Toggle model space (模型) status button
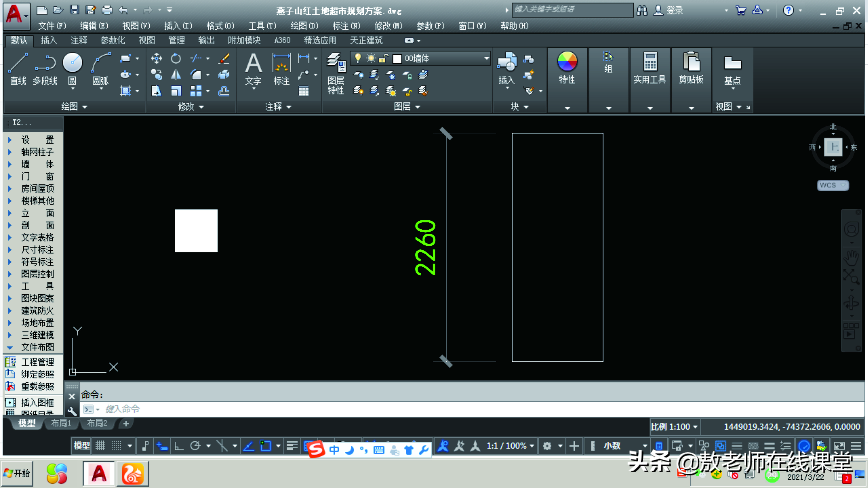Screen dimensions: 868x488 pos(82,446)
